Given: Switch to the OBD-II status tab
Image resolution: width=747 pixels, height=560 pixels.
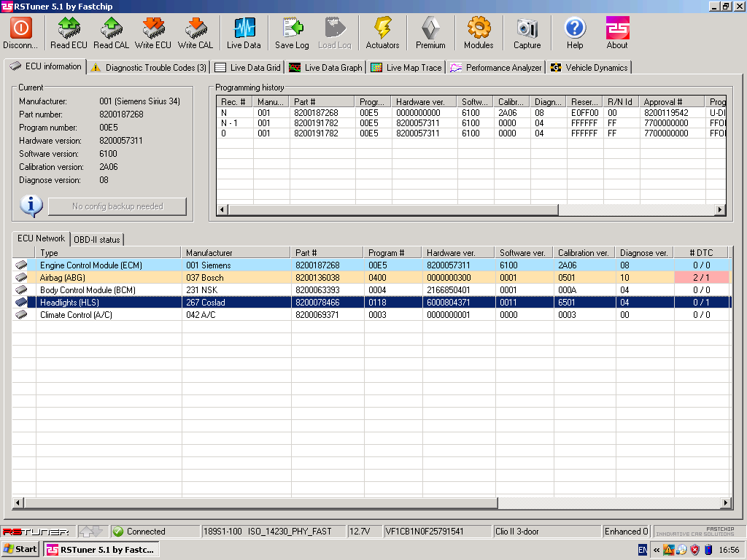Looking at the screenshot, I should [97, 239].
